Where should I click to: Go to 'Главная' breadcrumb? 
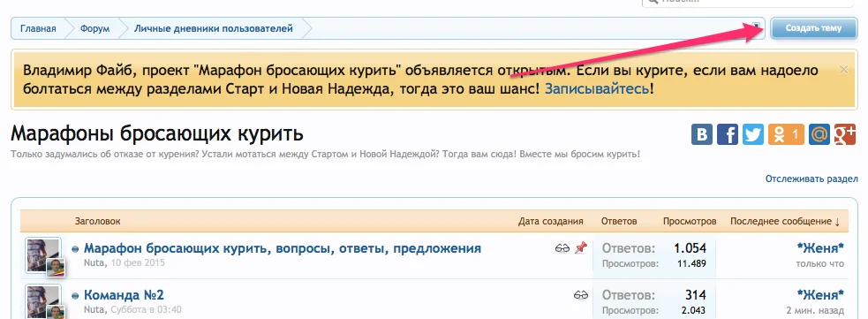(38, 28)
